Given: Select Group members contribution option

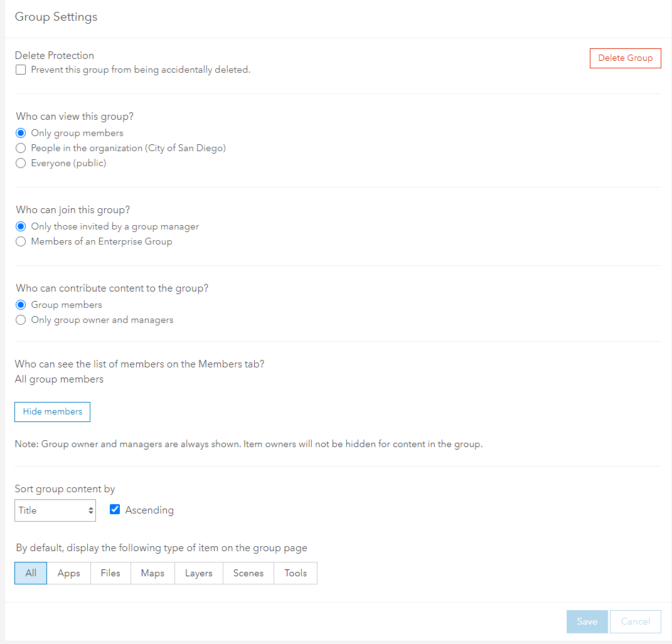Looking at the screenshot, I should coord(21,305).
